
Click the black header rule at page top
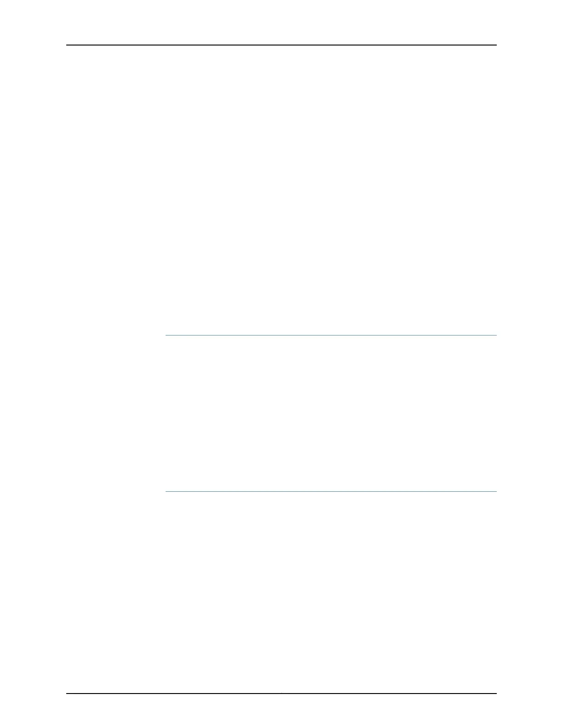coord(281,45)
